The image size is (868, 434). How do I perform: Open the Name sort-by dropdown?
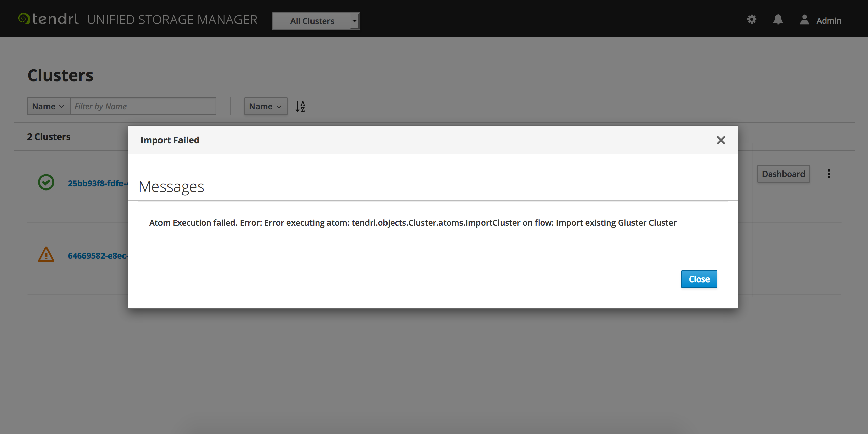coord(265,107)
